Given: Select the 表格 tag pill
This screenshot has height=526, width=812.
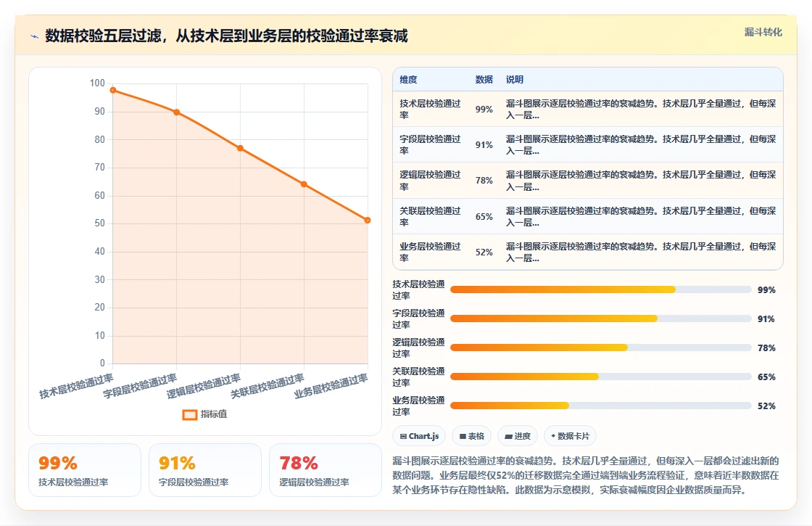Looking at the screenshot, I should 471,436.
